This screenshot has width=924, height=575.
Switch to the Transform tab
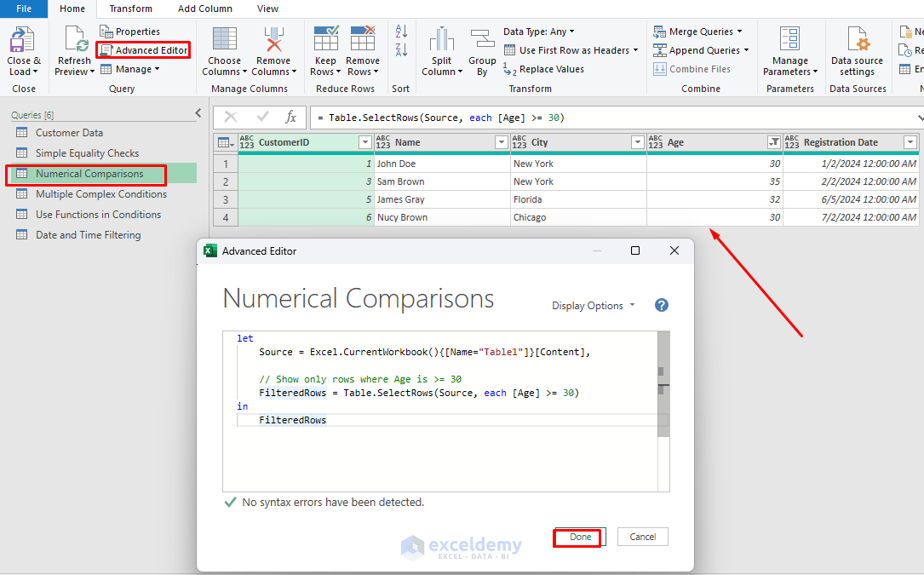click(x=131, y=9)
